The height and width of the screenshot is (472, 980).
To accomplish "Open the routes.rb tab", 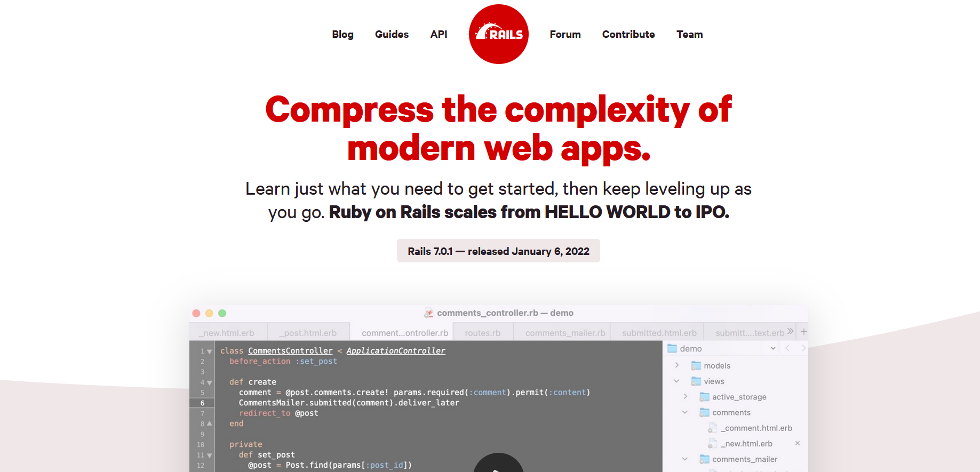I will [x=483, y=332].
